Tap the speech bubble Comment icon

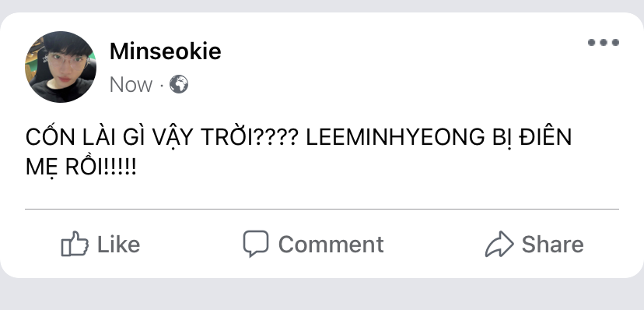coord(256,243)
